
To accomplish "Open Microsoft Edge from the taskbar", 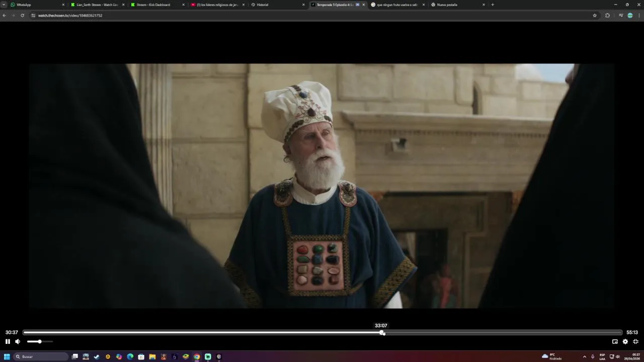I will point(130,356).
